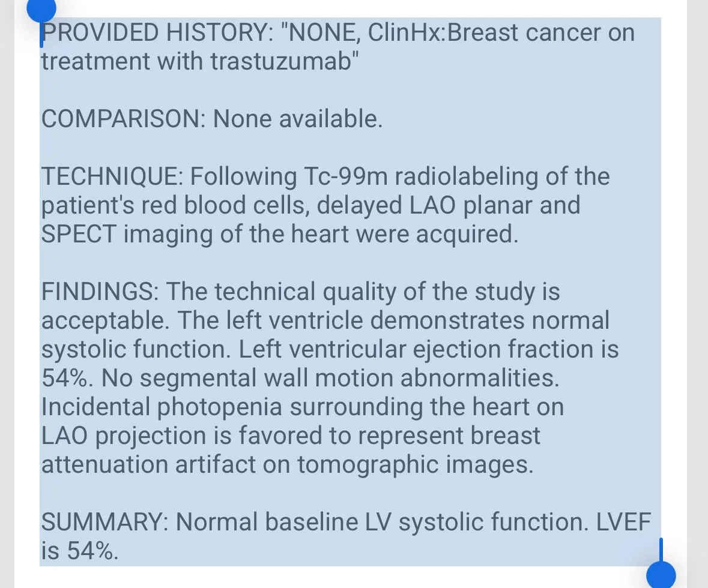Tap the "TECHNIQUE:" heading
Screen dimensions: 708x588
pyautogui.click(x=112, y=176)
